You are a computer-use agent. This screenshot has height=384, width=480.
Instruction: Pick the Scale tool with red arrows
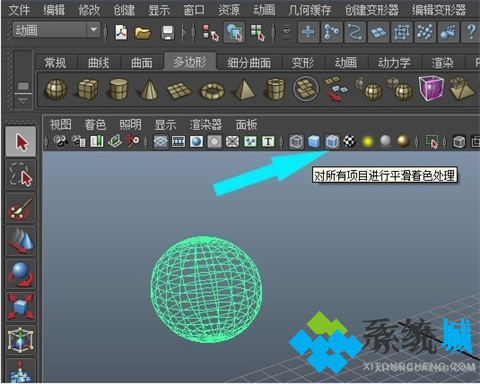click(21, 307)
